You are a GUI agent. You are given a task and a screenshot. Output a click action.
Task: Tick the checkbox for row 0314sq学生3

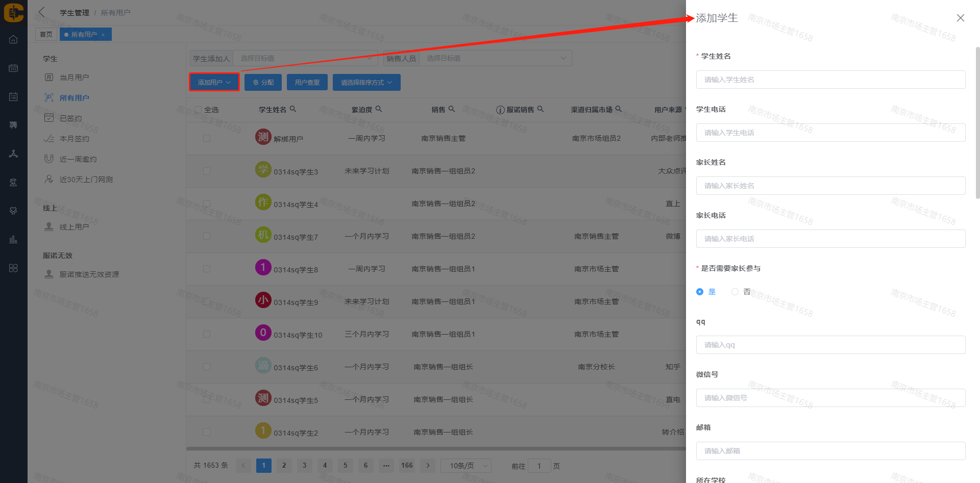coord(207,171)
